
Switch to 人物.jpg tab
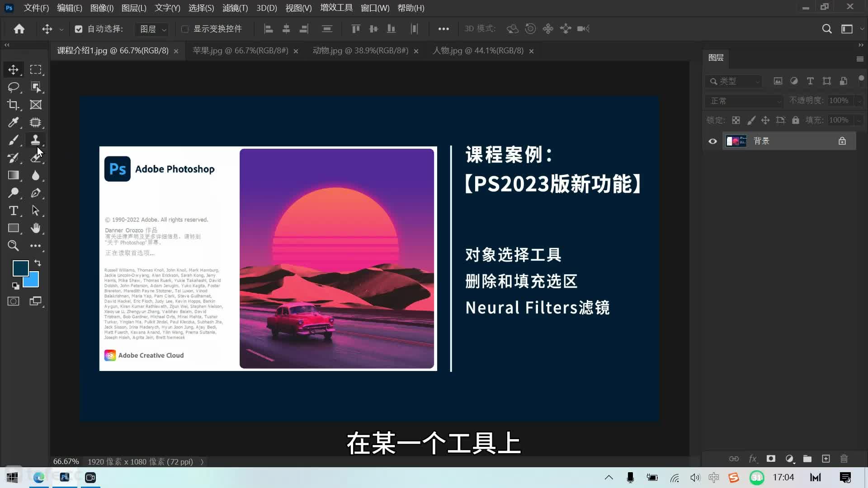click(478, 51)
